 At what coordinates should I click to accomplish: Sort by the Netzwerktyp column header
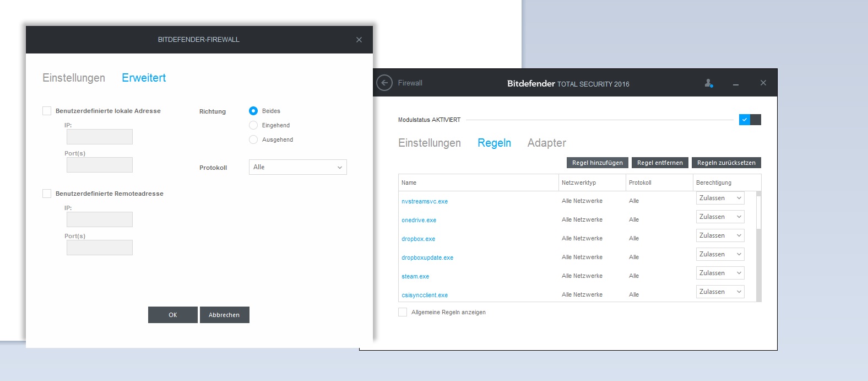pyautogui.click(x=592, y=183)
